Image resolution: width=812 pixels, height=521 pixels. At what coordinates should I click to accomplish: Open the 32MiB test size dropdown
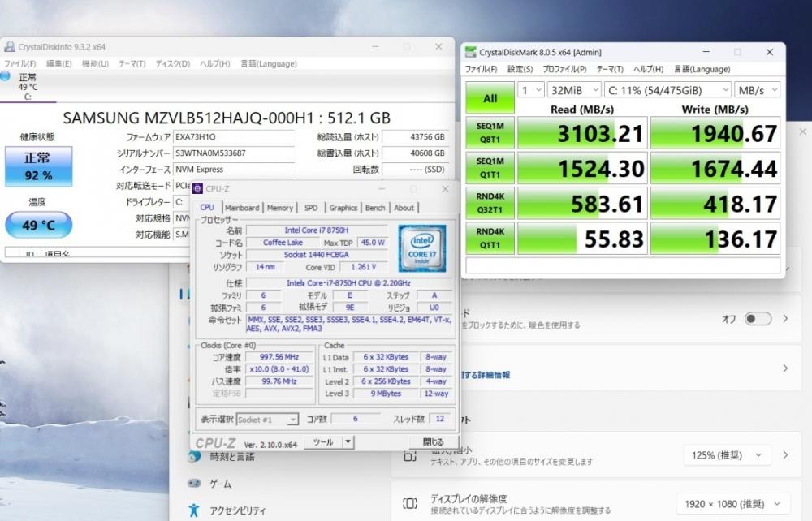pos(574,90)
